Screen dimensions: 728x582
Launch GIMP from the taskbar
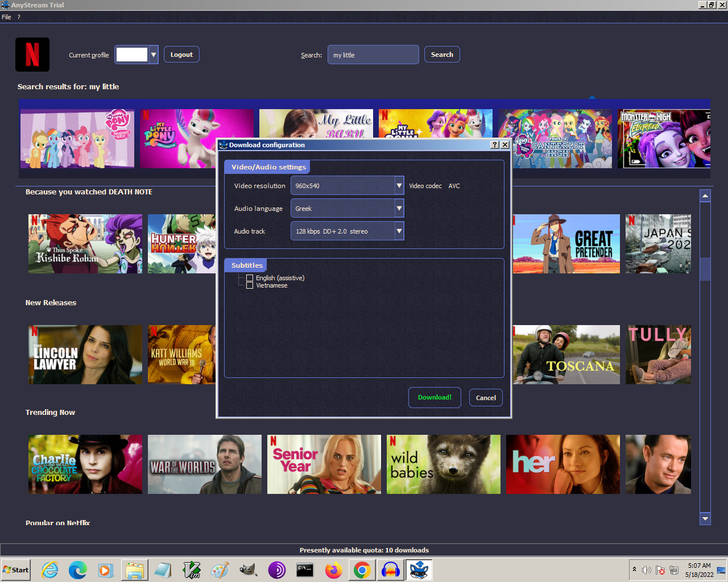point(248,569)
